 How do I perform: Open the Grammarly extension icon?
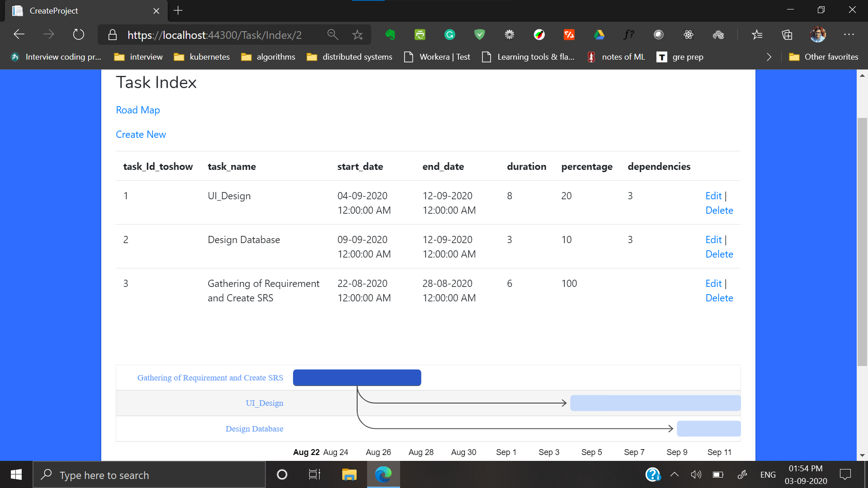click(449, 35)
